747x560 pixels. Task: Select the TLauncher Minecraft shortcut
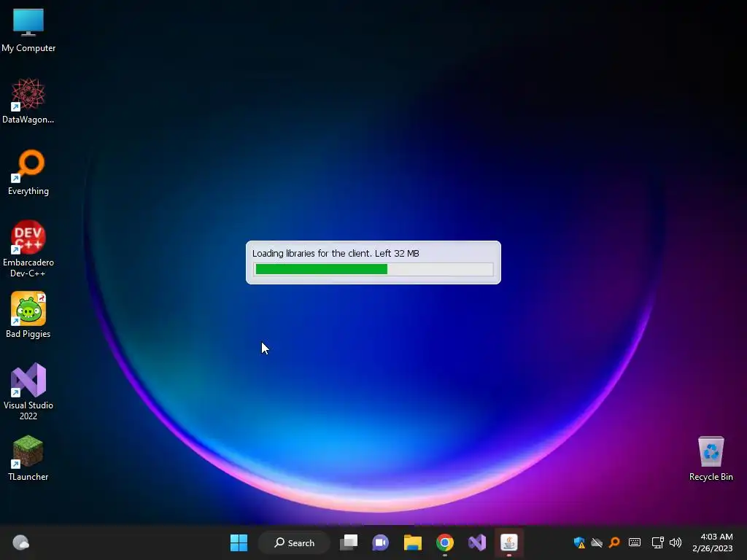pyautogui.click(x=28, y=458)
